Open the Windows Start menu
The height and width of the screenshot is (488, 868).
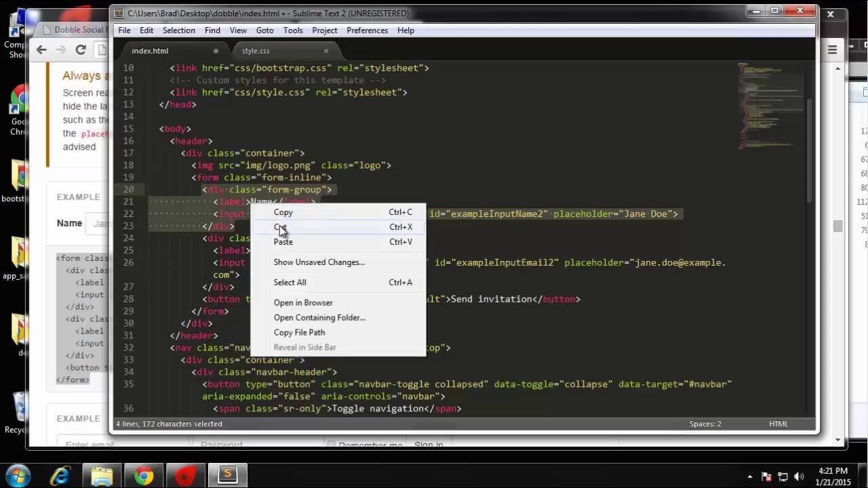click(x=18, y=474)
